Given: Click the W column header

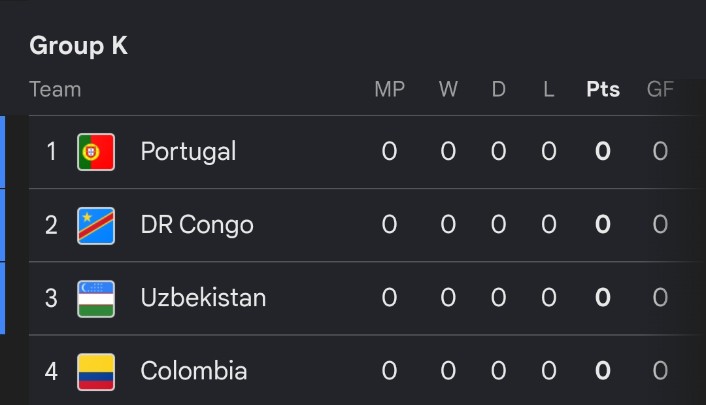Looking at the screenshot, I should tap(448, 89).
